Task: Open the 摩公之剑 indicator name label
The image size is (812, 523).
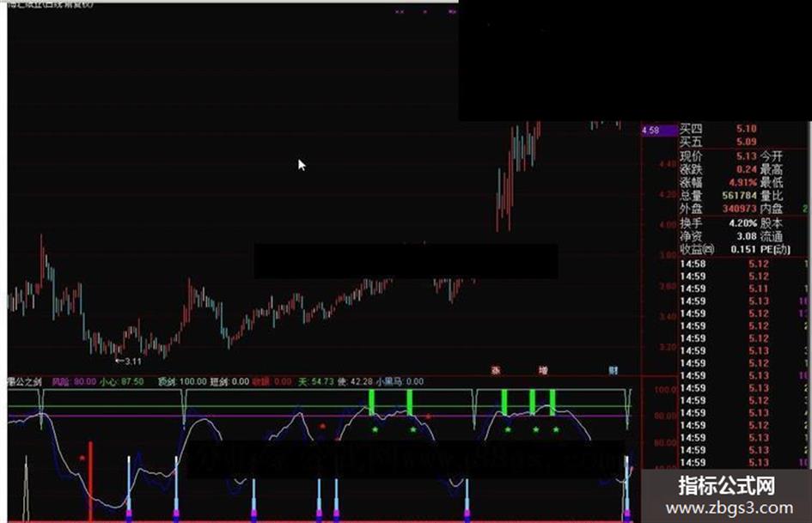Action: click(x=24, y=381)
